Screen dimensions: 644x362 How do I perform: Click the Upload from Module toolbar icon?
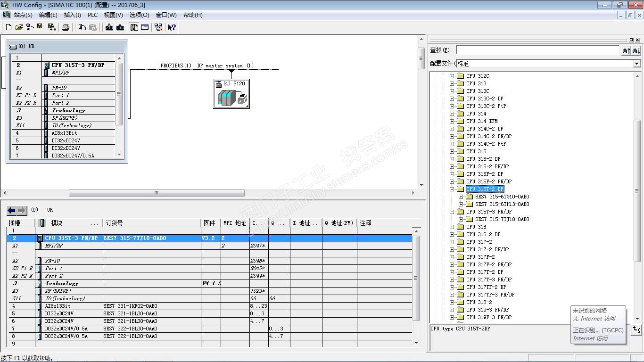click(x=120, y=27)
